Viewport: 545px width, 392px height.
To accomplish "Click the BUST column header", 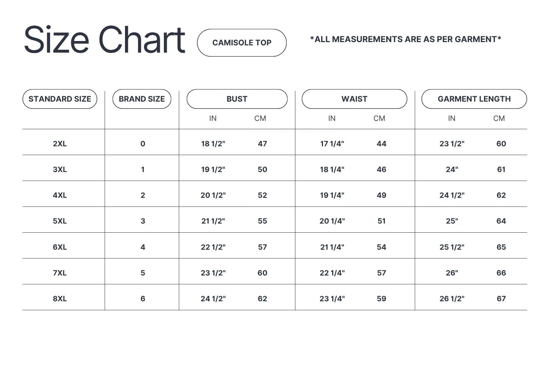I will (237, 99).
